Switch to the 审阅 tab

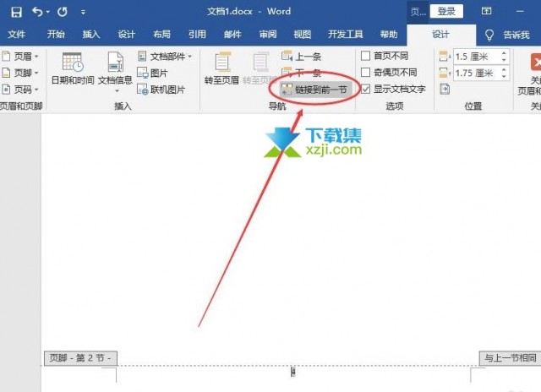[268, 35]
